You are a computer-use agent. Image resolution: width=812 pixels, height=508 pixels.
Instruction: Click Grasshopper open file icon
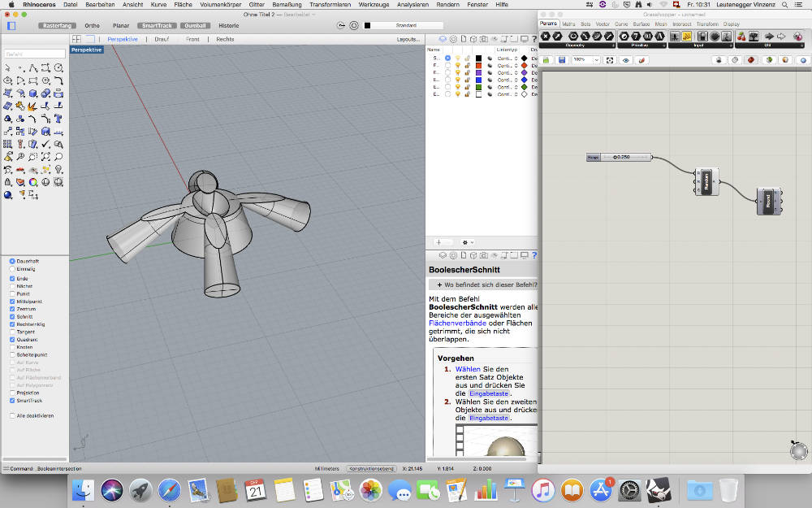click(x=546, y=60)
